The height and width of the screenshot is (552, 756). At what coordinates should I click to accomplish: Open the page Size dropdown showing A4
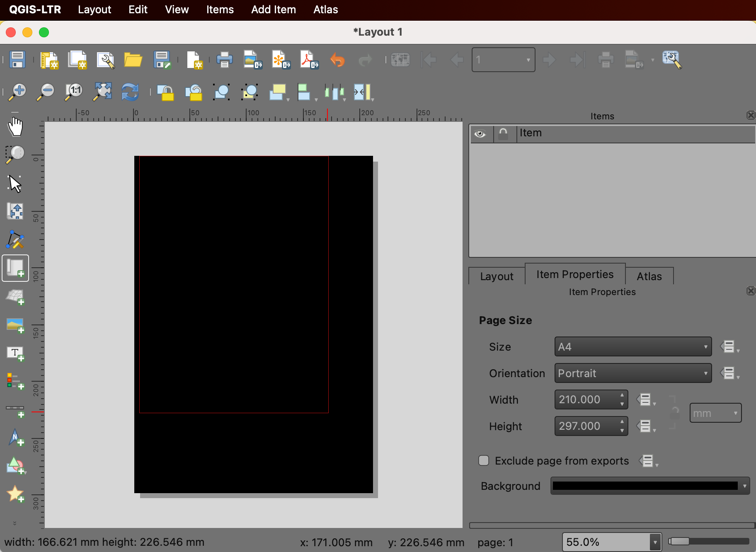tap(632, 347)
